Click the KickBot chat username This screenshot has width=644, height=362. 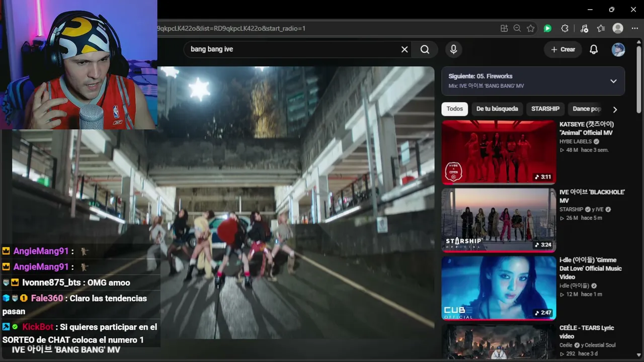point(38,327)
